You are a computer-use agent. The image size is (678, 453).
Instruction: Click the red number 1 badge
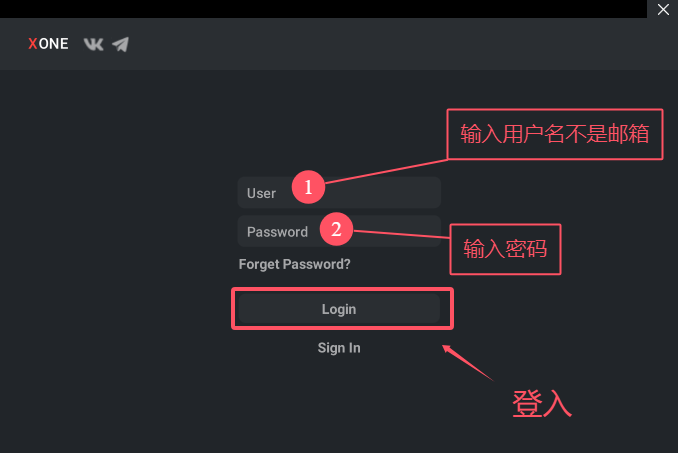[308, 187]
